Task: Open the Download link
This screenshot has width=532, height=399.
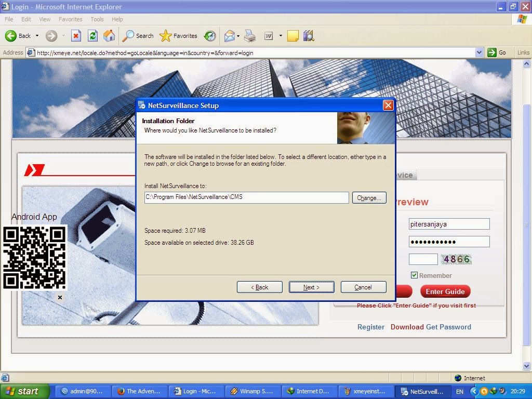Action: tap(407, 327)
